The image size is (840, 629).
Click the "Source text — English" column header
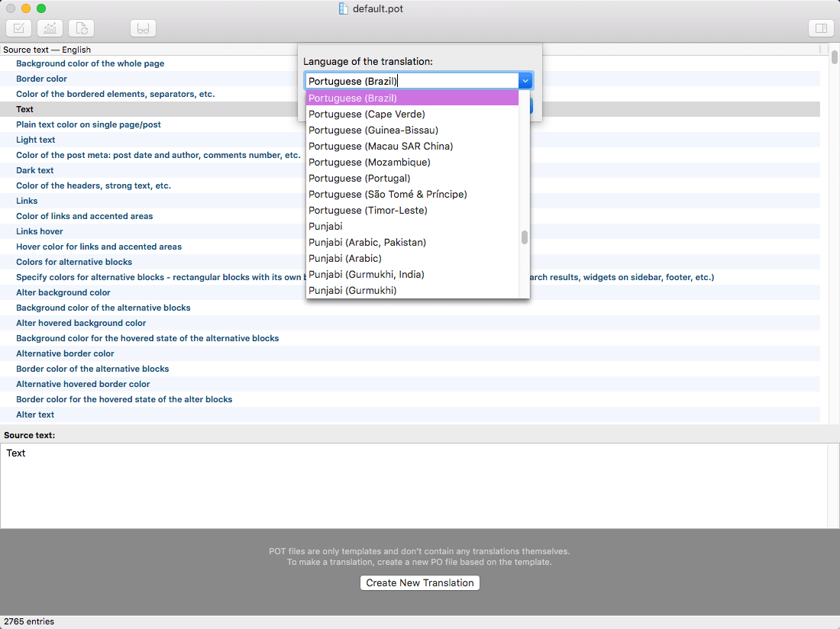pos(47,50)
